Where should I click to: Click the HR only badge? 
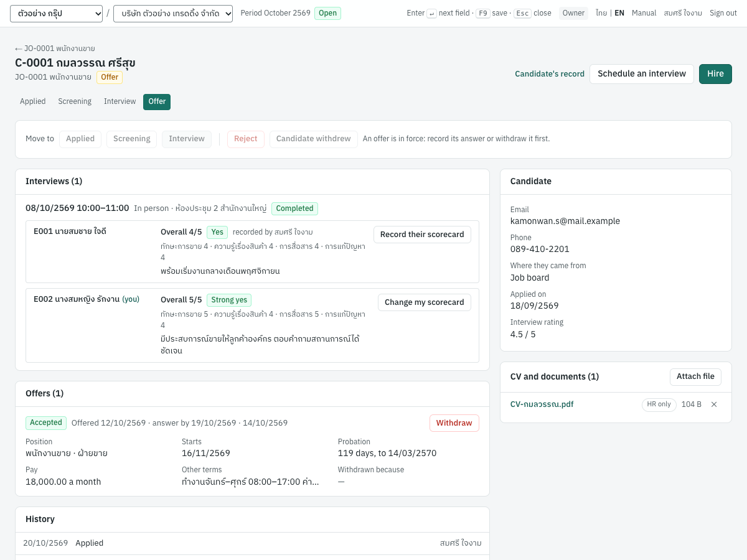pos(659,404)
